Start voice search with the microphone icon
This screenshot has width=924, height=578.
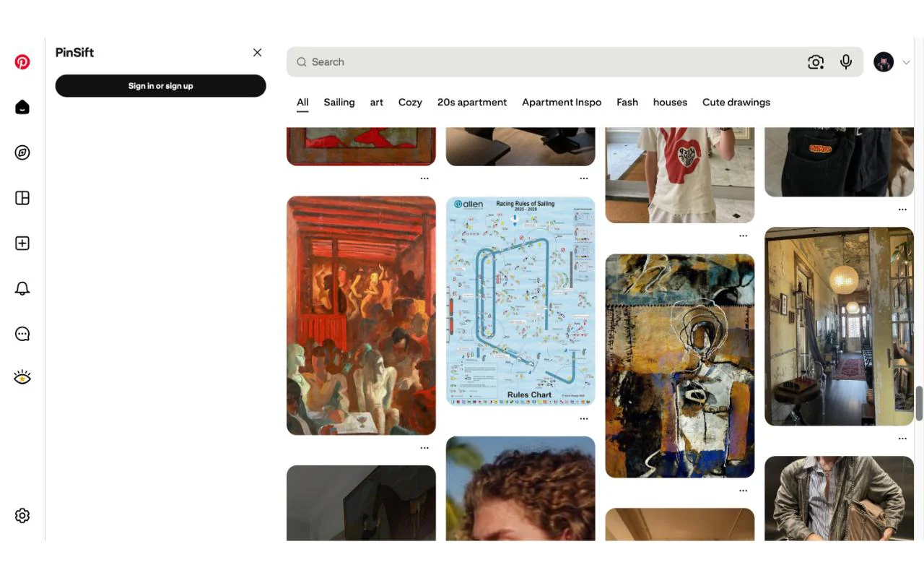point(846,62)
